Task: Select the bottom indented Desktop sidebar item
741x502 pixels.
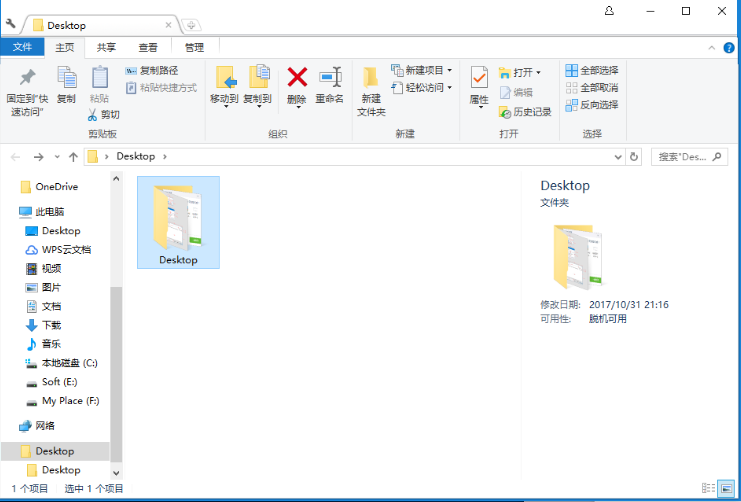Action: coord(53,470)
